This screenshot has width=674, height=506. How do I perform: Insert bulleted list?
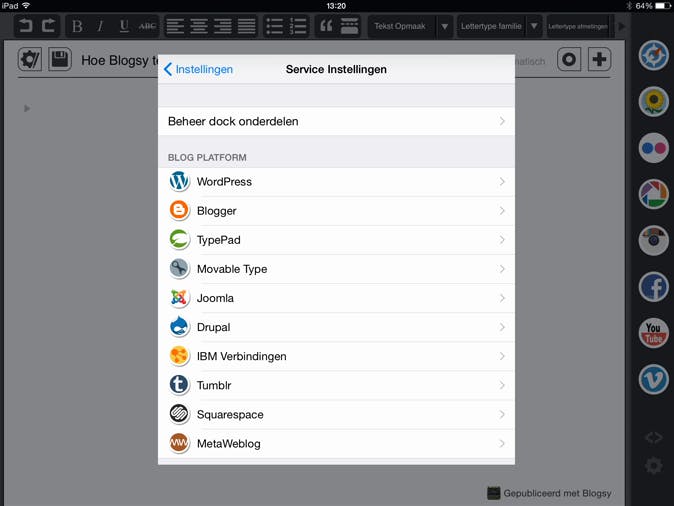point(275,26)
